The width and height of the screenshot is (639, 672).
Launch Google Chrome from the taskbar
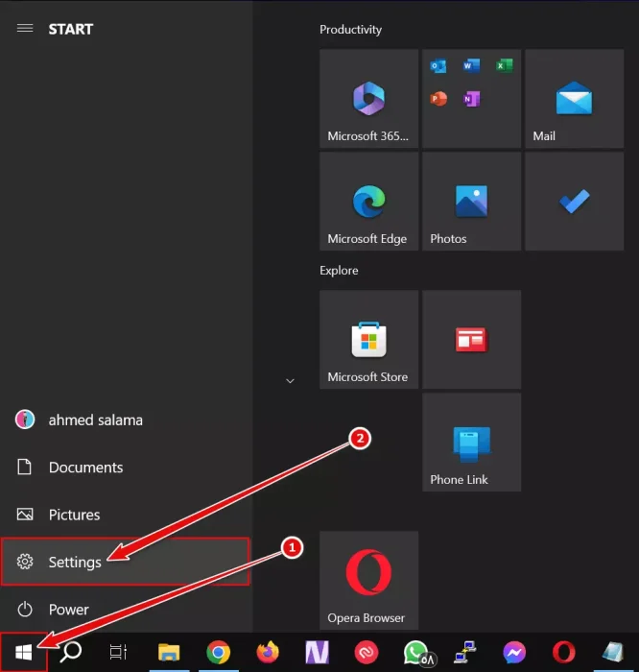219,652
